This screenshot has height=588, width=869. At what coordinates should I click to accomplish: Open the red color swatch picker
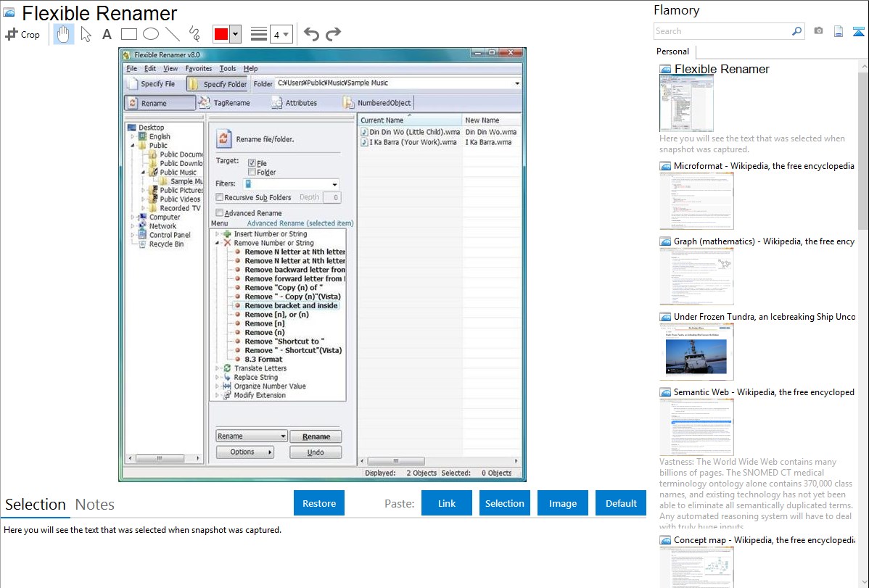[226, 34]
